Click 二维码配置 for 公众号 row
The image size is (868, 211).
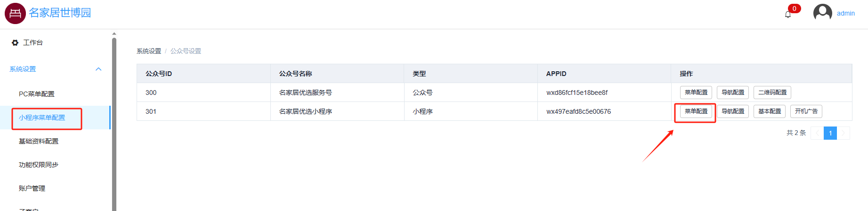(x=772, y=93)
